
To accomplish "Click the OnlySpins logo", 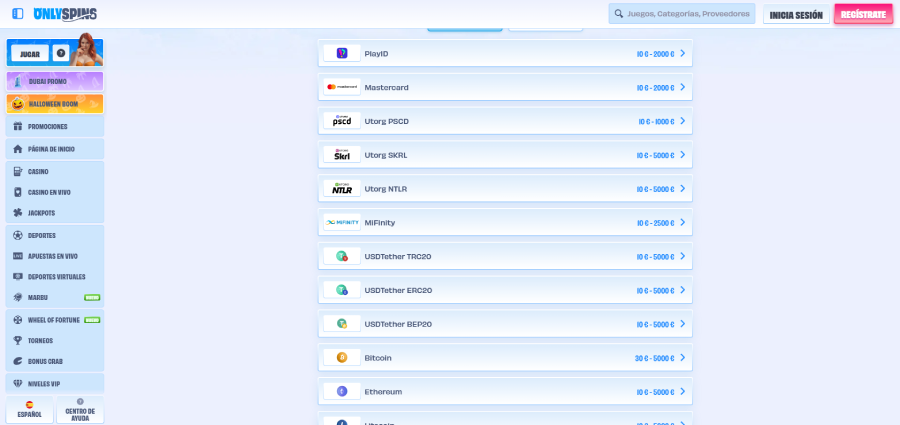I will [65, 14].
